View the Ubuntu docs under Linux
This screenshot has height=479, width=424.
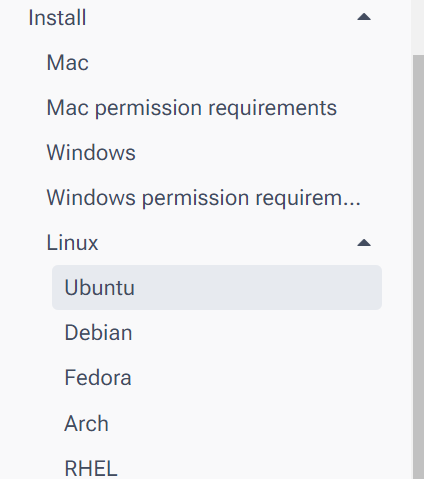click(x=217, y=287)
